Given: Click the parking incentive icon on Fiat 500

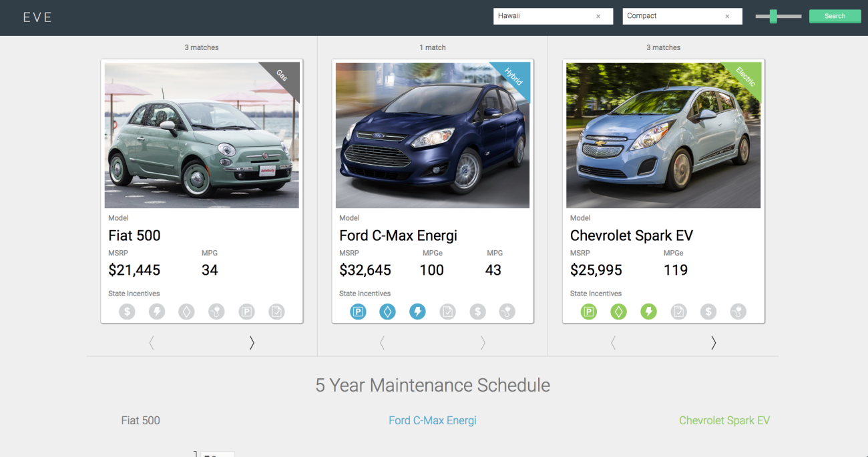Looking at the screenshot, I should pyautogui.click(x=246, y=312).
